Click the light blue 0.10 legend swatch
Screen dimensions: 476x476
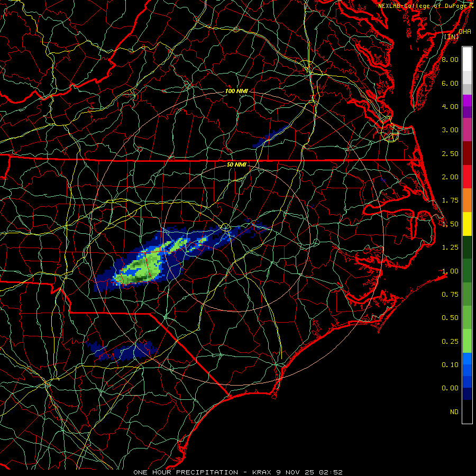pos(467,359)
